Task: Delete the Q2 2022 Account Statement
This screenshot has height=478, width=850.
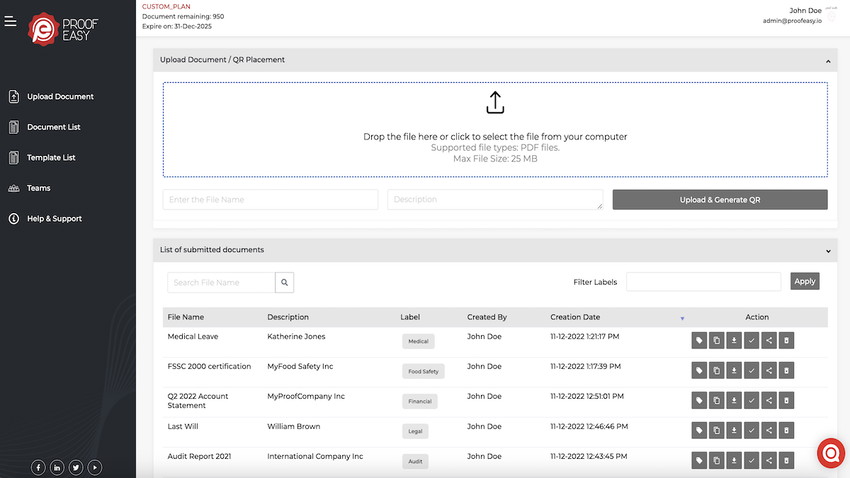Action: pyautogui.click(x=786, y=401)
